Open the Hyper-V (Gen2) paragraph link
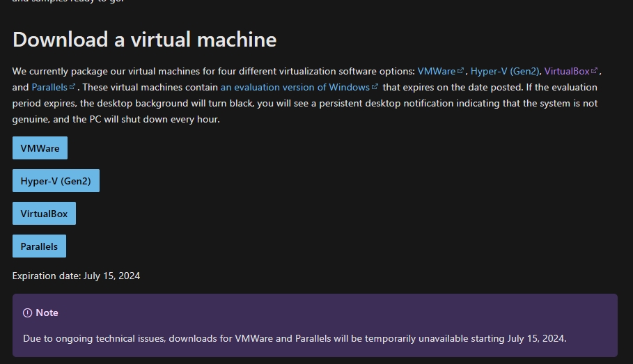 (505, 72)
